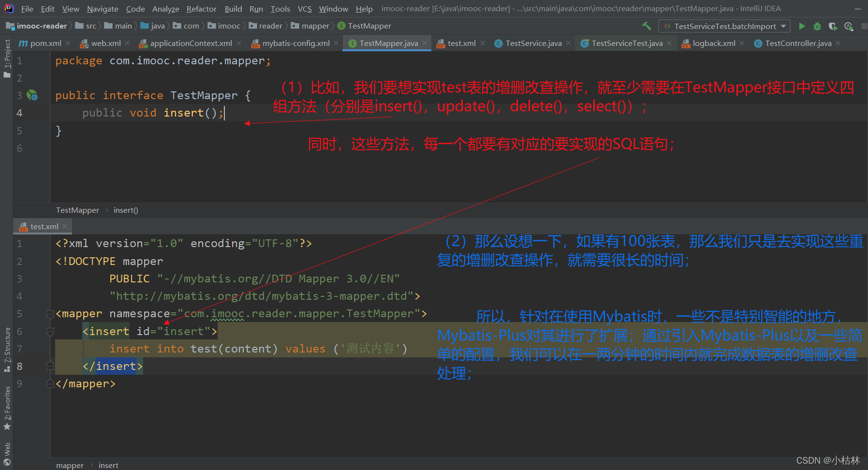Screen dimensions: 868x470
Task: Open the Code menu
Action: 135,9
